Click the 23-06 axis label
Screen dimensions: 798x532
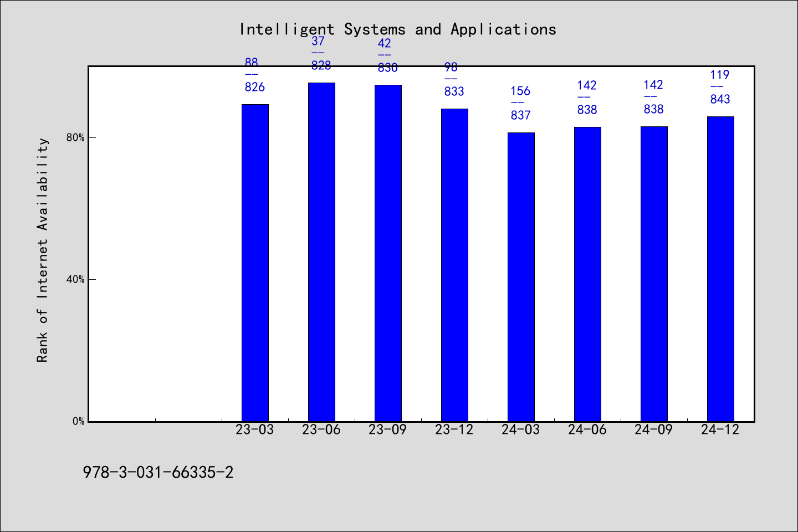(x=321, y=429)
